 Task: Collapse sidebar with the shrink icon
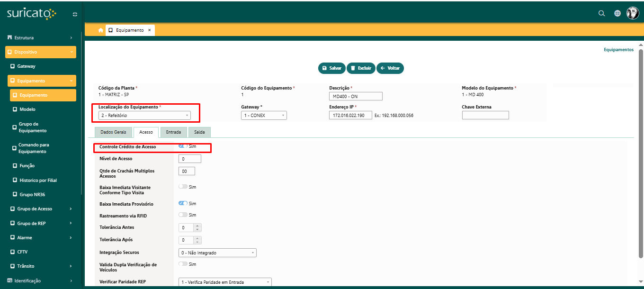tap(74, 14)
